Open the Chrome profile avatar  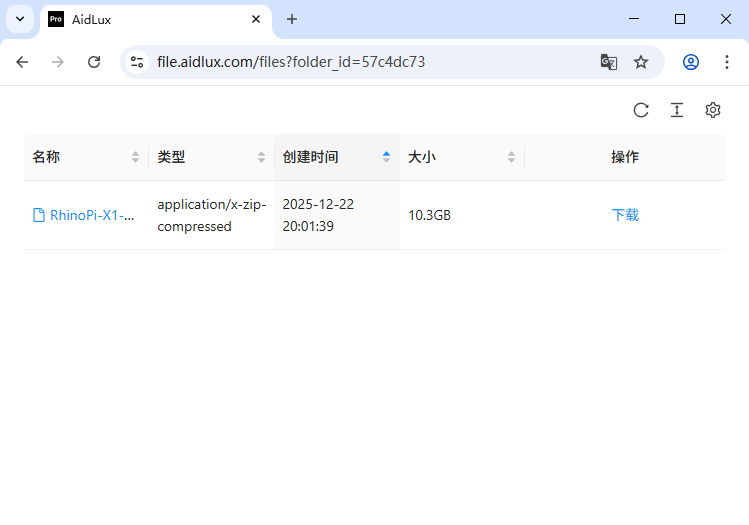tap(691, 62)
